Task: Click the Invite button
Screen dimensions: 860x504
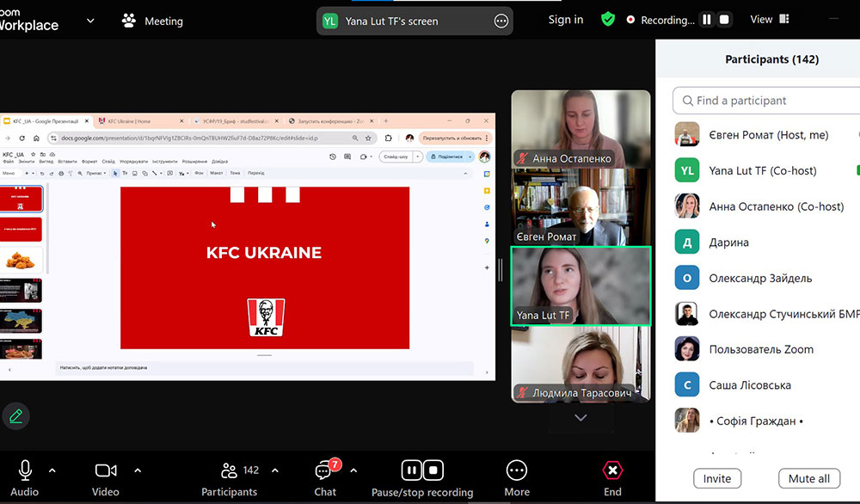Action: click(x=717, y=479)
